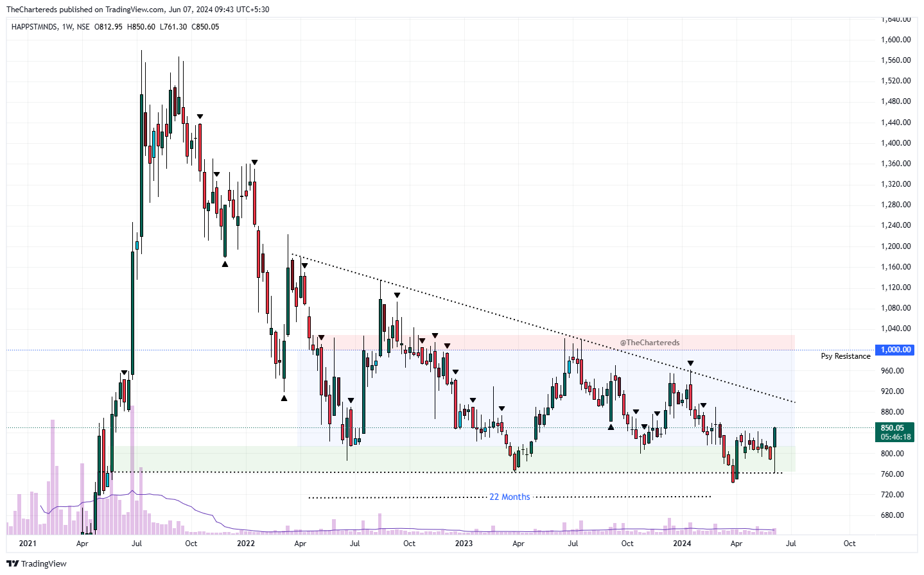Click the 1,600.00 price axis label
This screenshot has width=924, height=575.
tap(896, 40)
